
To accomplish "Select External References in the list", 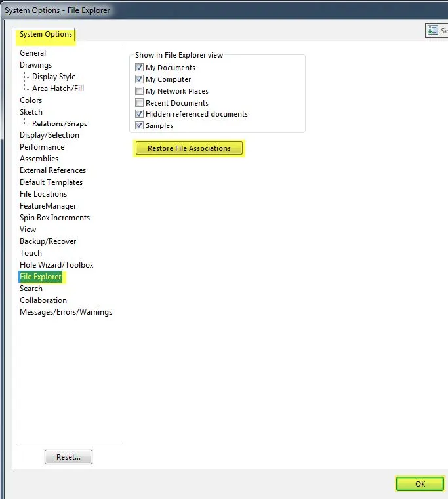I will coord(53,170).
